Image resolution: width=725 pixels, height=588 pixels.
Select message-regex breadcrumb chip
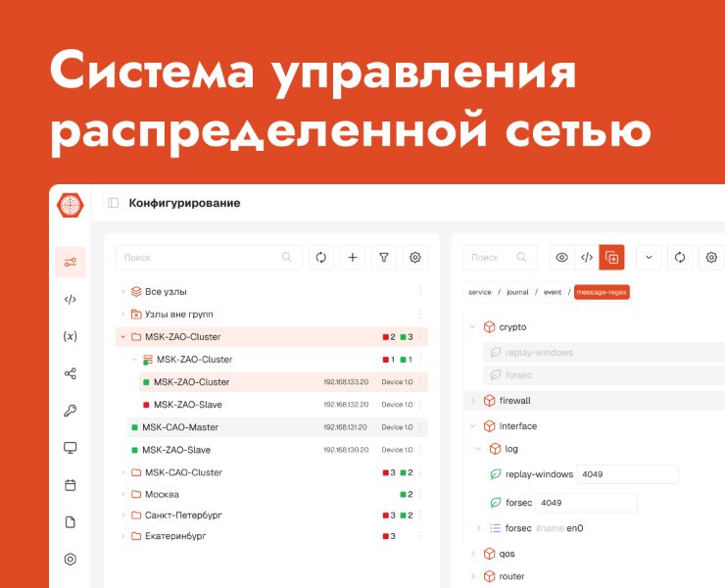(602, 292)
